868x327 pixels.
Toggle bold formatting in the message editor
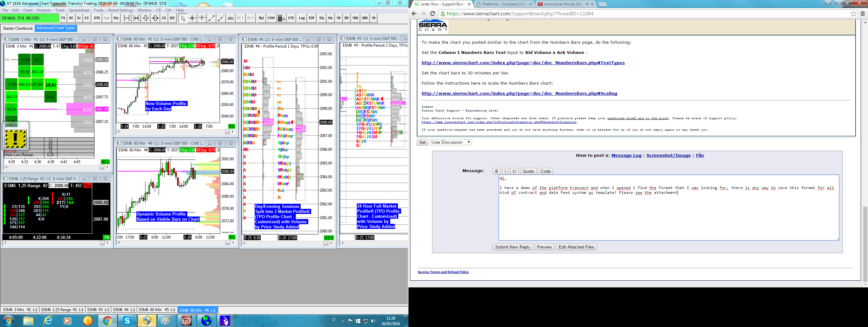point(496,171)
